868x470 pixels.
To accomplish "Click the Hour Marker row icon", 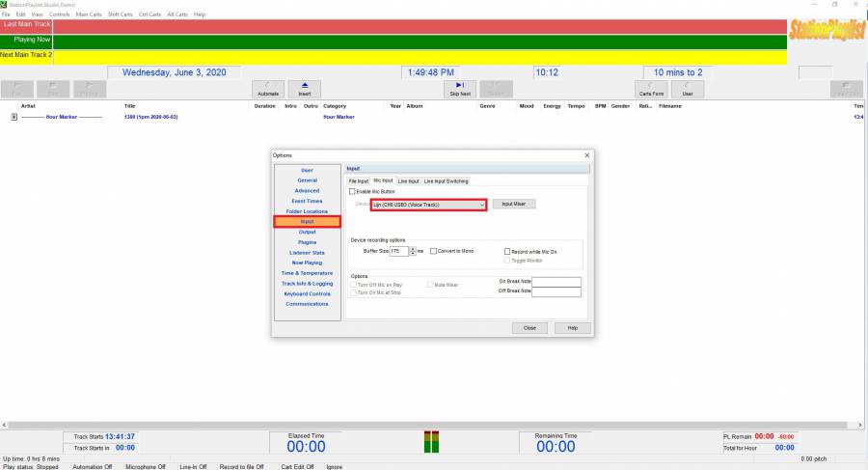I will tap(14, 117).
